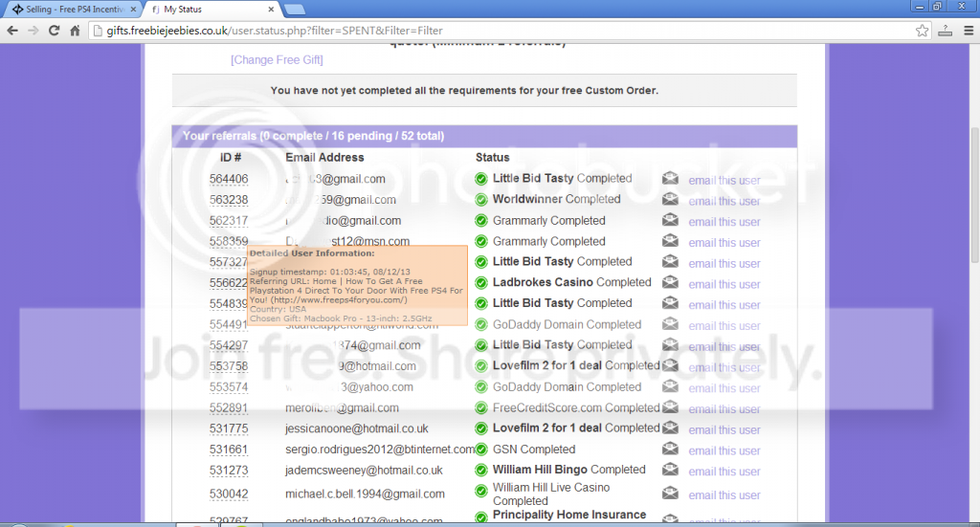Click referral ID 530042
This screenshot has height=527, width=980.
[x=229, y=494]
